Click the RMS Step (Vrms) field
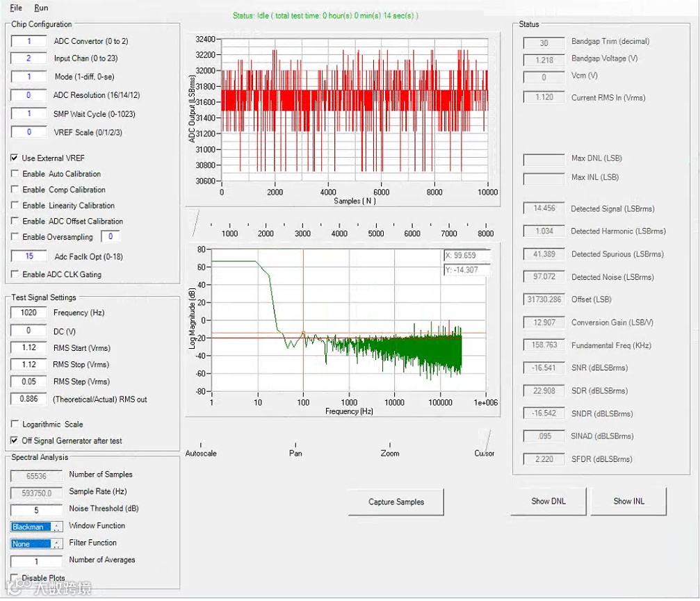 (29, 381)
